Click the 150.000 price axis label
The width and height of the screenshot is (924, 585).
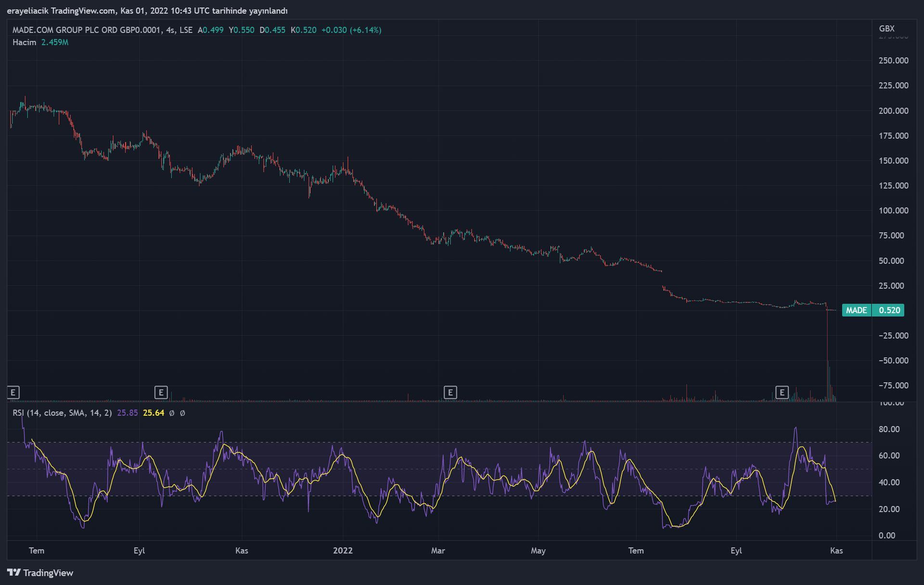click(x=894, y=161)
